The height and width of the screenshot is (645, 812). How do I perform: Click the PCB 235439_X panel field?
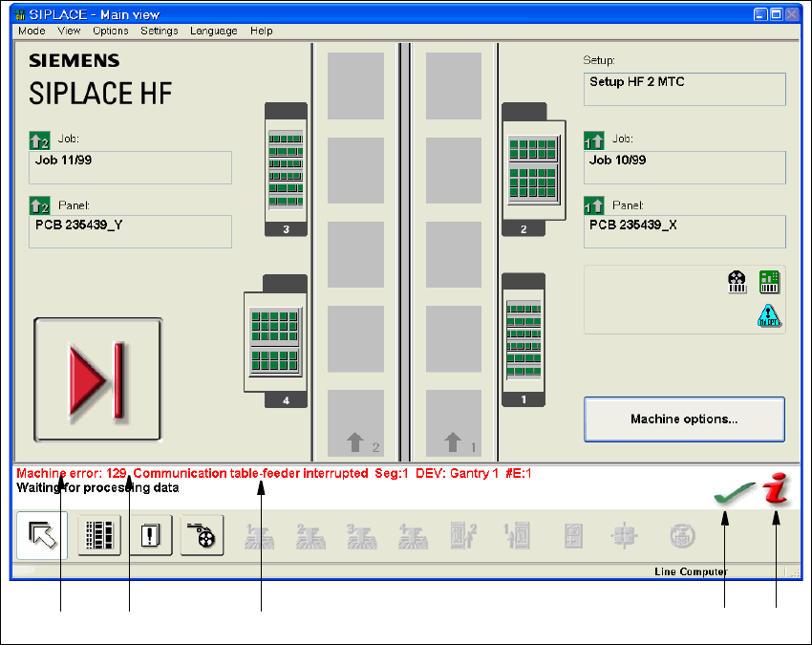[x=685, y=231]
